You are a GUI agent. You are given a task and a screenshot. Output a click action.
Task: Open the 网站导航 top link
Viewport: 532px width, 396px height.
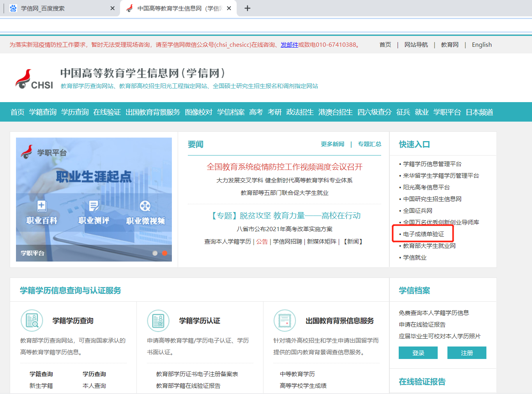[x=416, y=45]
